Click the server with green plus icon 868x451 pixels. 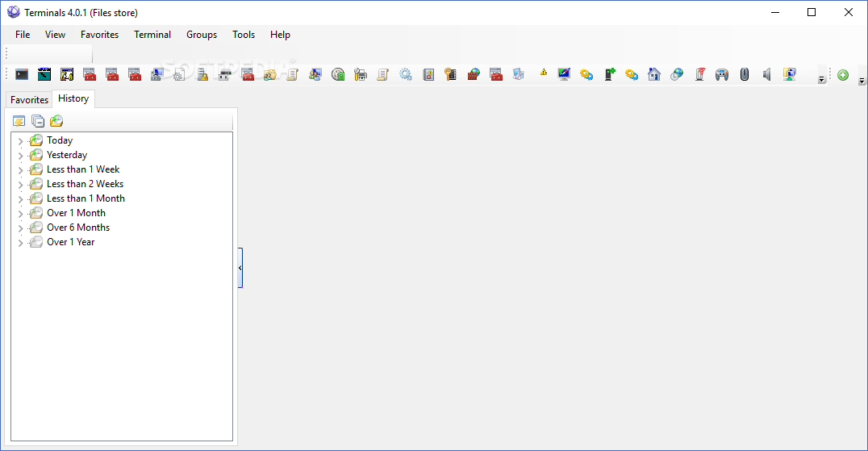[x=610, y=74]
